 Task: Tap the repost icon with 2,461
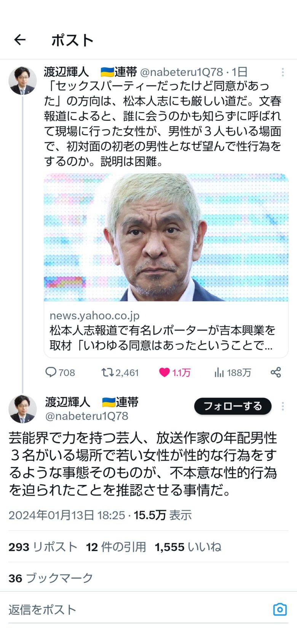click(x=107, y=372)
